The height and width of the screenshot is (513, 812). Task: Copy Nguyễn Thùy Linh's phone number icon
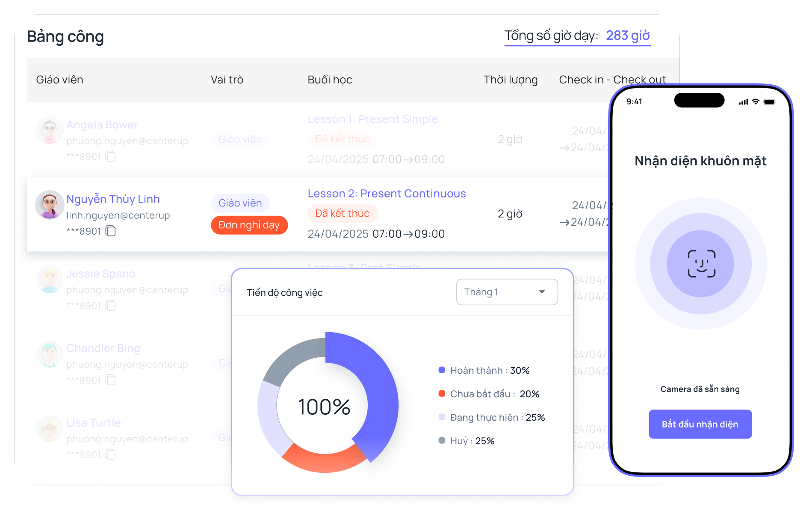click(111, 231)
